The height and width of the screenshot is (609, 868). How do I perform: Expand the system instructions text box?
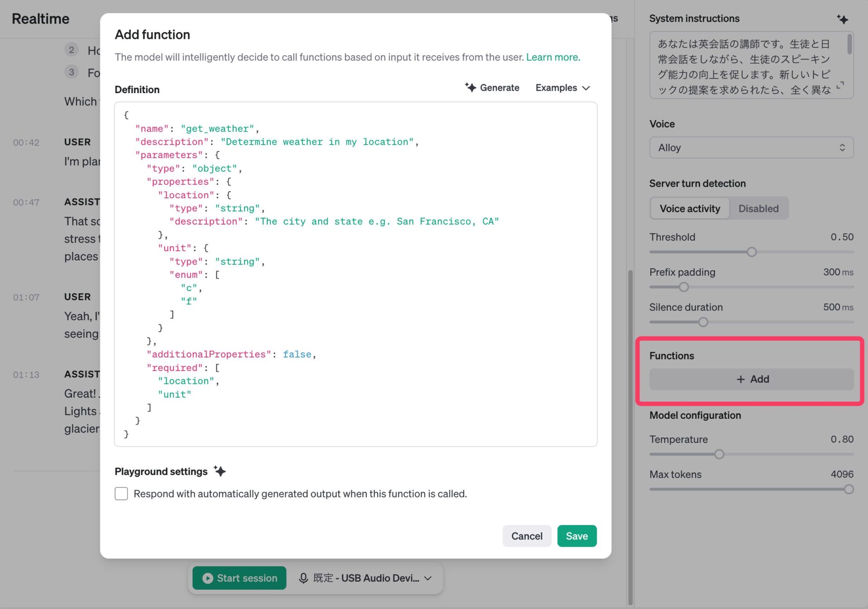pos(840,85)
